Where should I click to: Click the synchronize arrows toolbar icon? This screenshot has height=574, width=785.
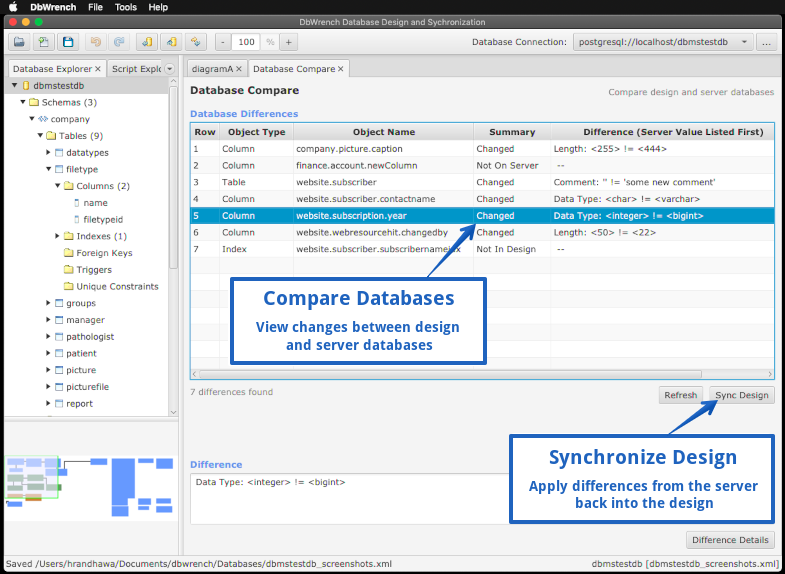(196, 42)
